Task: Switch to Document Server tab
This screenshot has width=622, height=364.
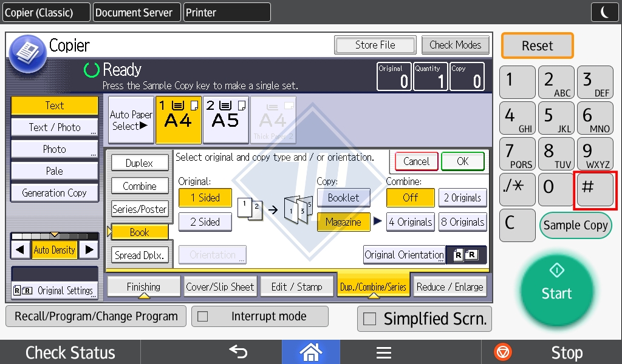Action: [x=137, y=12]
